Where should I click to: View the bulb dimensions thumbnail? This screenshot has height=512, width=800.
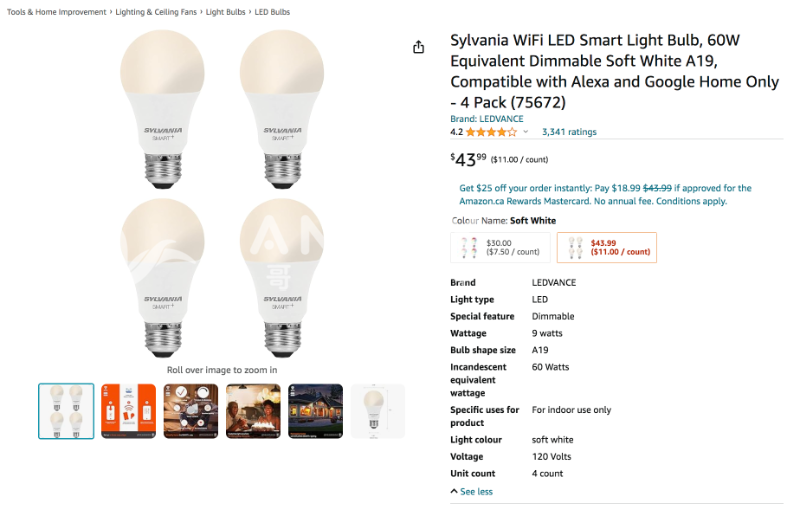377,411
